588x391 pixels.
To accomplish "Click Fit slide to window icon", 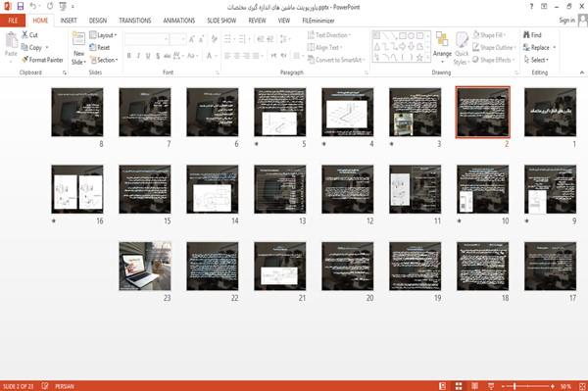I will click(582, 386).
